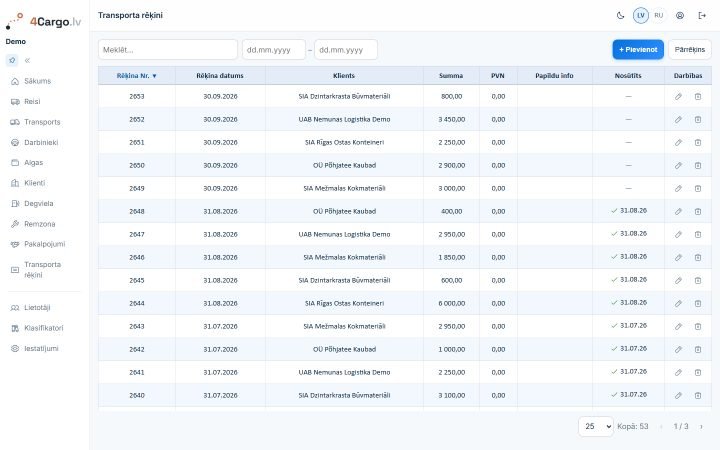Open Klasifikatori section
This screenshot has height=450, width=720.
pyautogui.click(x=44, y=328)
